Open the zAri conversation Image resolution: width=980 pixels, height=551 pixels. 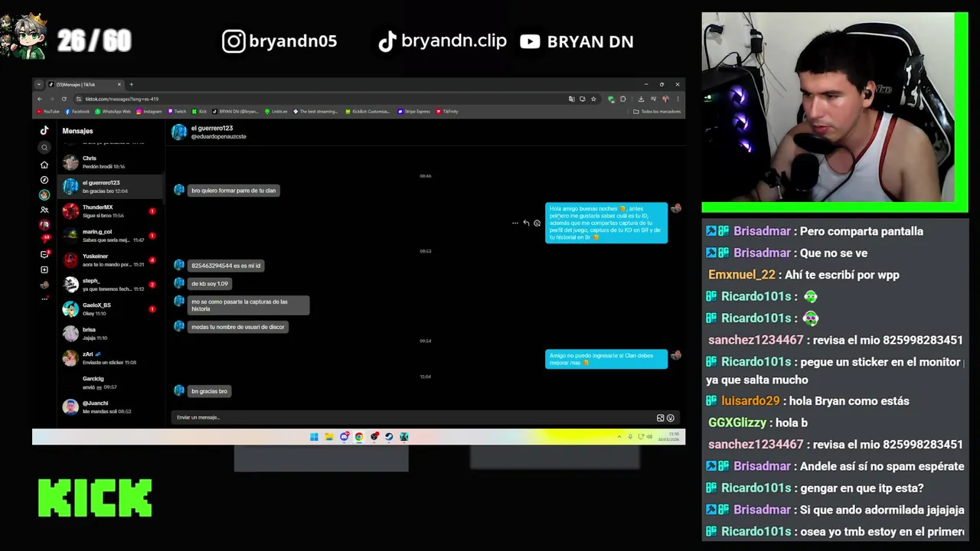pyautogui.click(x=111, y=358)
